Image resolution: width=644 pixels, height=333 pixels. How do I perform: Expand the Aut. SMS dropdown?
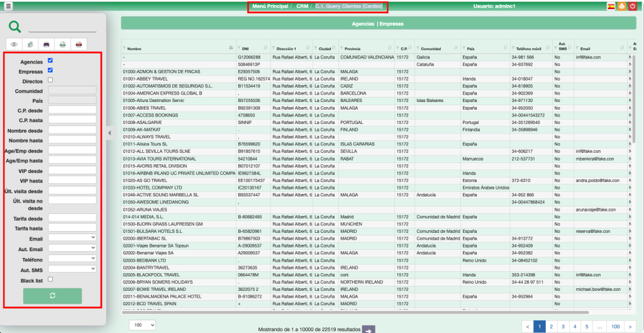pos(72,269)
